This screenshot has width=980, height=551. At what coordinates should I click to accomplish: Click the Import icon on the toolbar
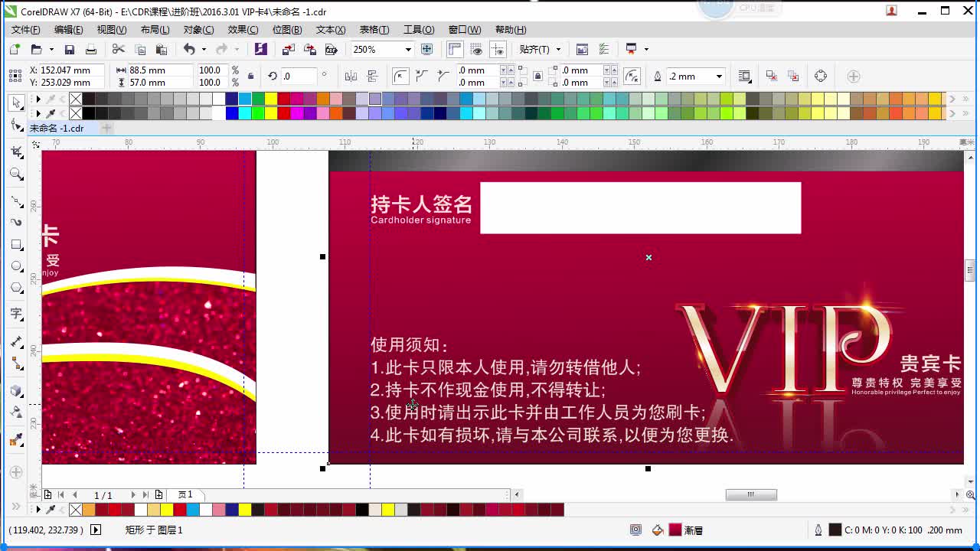click(289, 48)
